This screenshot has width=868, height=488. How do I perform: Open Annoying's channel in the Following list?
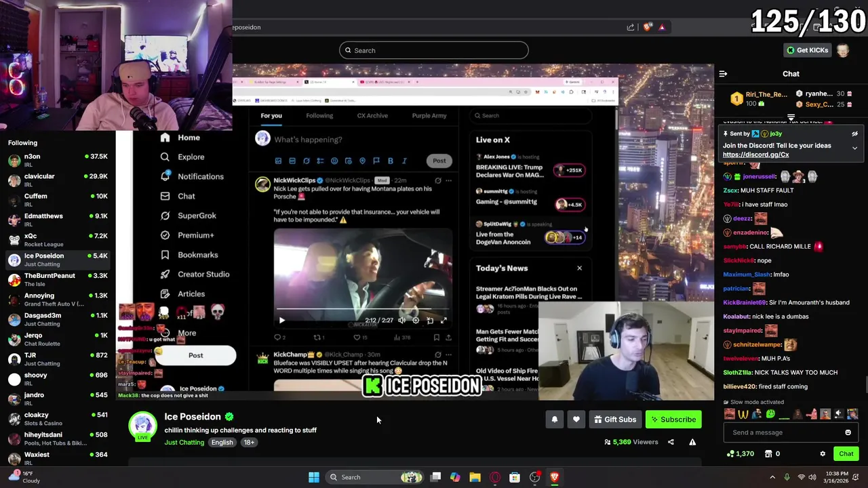(x=58, y=300)
